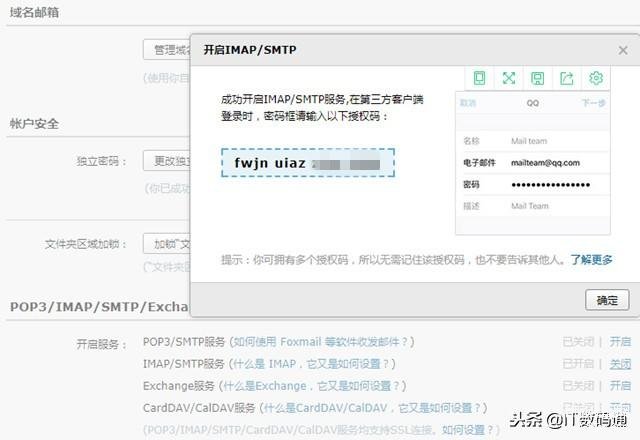Click the save image icon
Screen dimensions: 640x440
[x=537, y=78]
